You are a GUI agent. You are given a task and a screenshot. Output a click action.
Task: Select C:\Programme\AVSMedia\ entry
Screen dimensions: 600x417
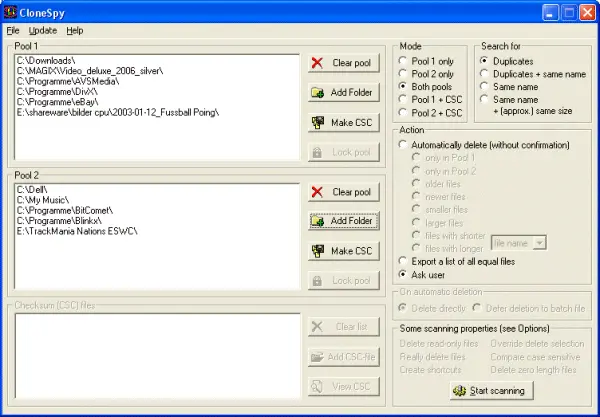[68, 81]
